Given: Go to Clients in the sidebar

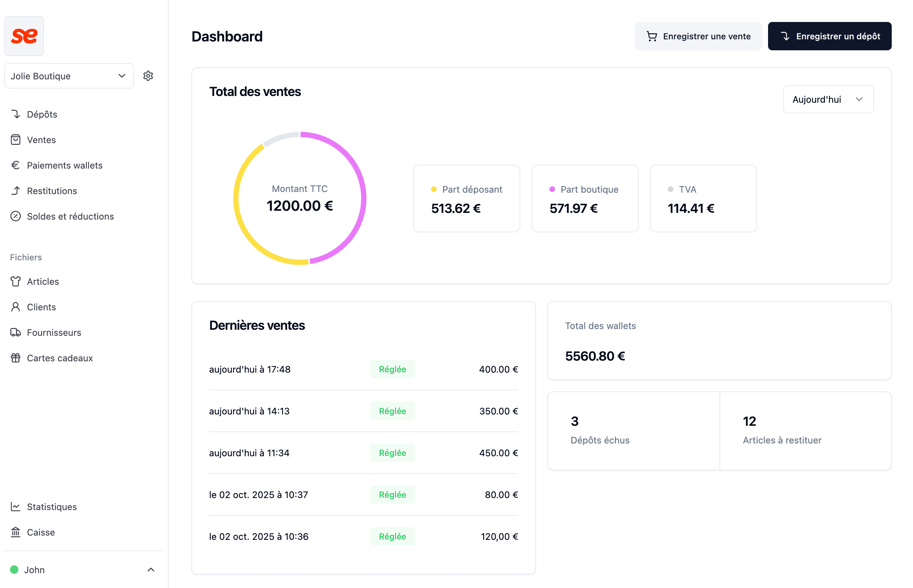Looking at the screenshot, I should pyautogui.click(x=41, y=307).
